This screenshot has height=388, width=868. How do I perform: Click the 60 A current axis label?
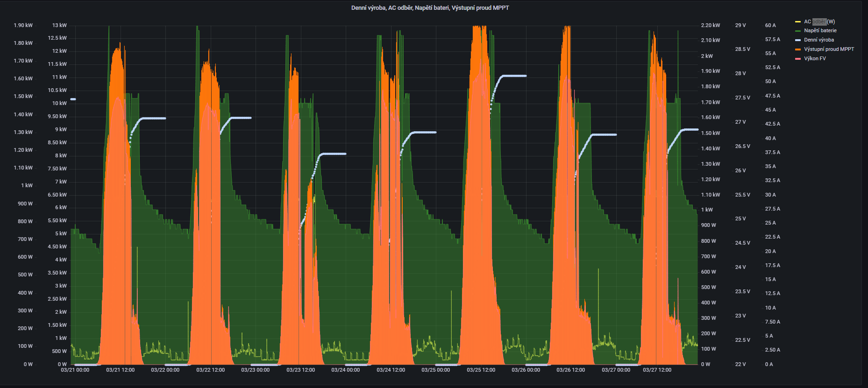770,26
